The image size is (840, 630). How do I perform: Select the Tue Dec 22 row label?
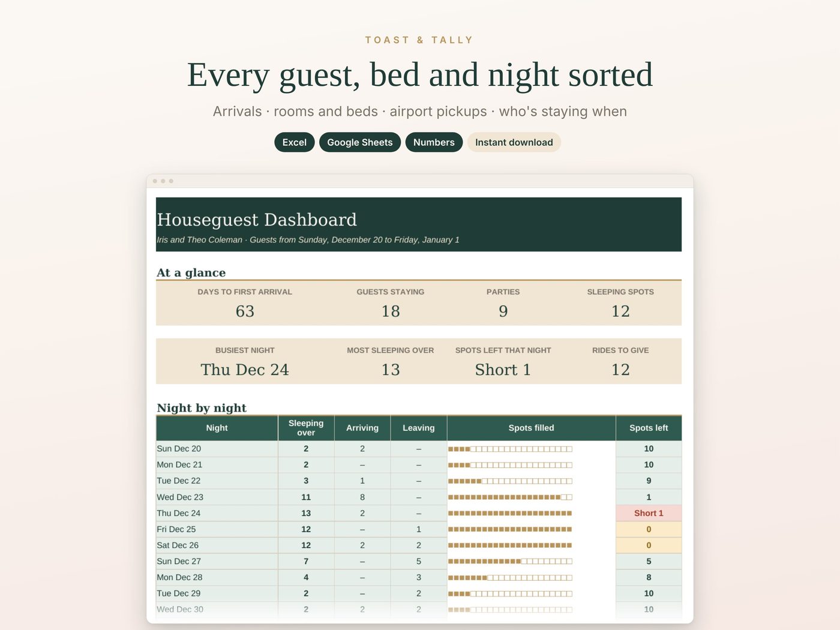click(x=179, y=481)
